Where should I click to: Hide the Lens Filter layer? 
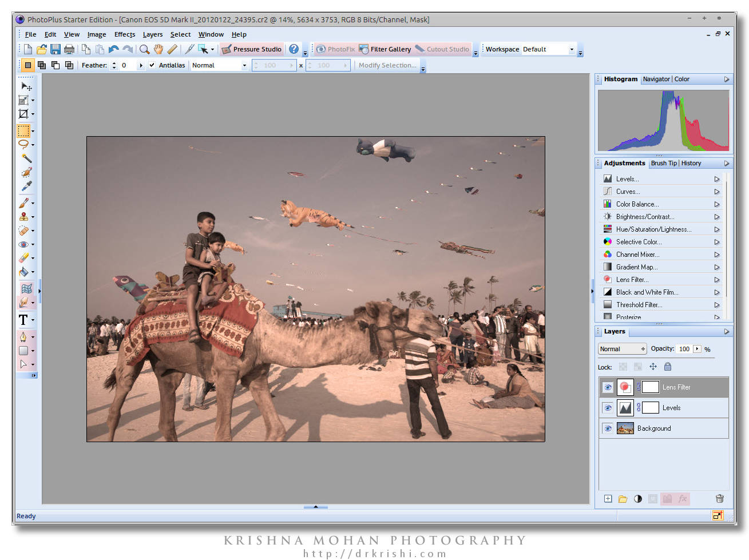[608, 387]
